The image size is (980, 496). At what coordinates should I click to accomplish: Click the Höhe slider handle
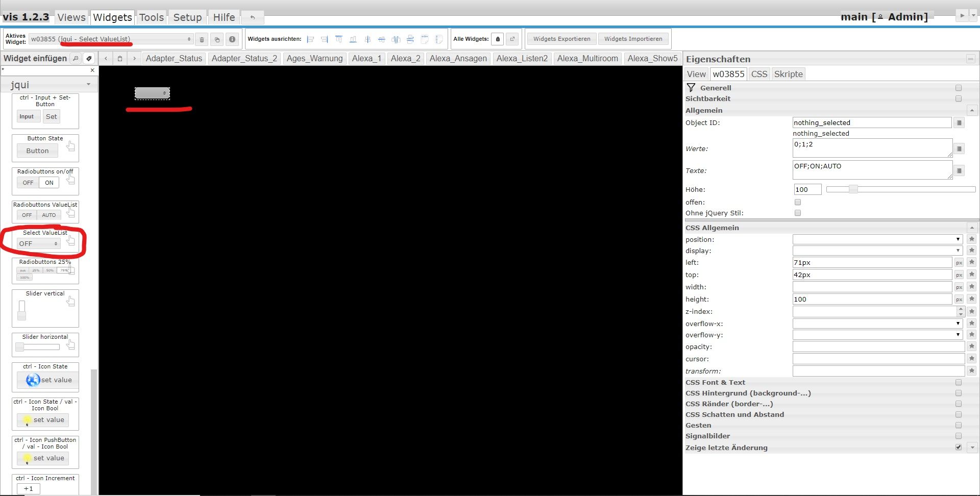[x=853, y=189]
